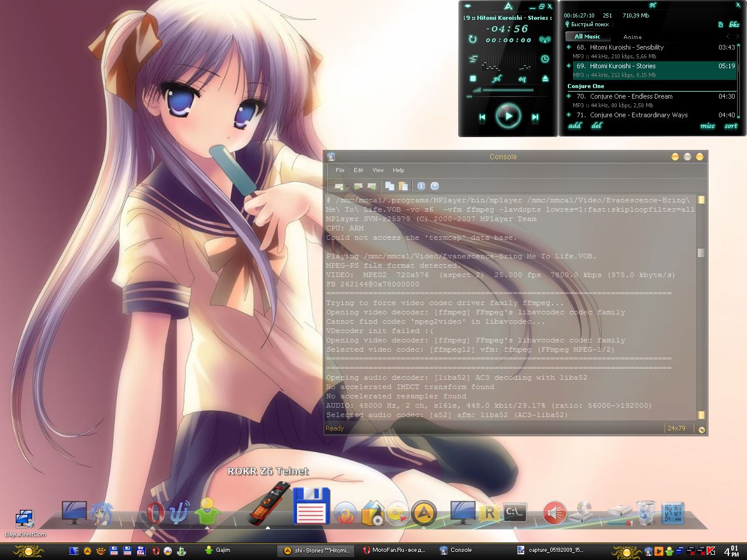Toggle the playlist with pl button
Image resolution: width=747 pixels, height=560 pixels.
click(497, 78)
